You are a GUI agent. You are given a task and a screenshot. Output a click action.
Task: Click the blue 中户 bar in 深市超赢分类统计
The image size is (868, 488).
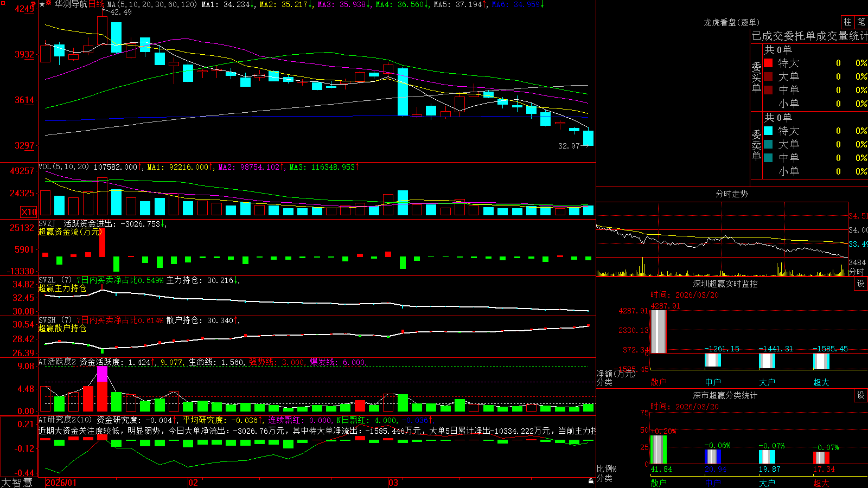(x=713, y=457)
